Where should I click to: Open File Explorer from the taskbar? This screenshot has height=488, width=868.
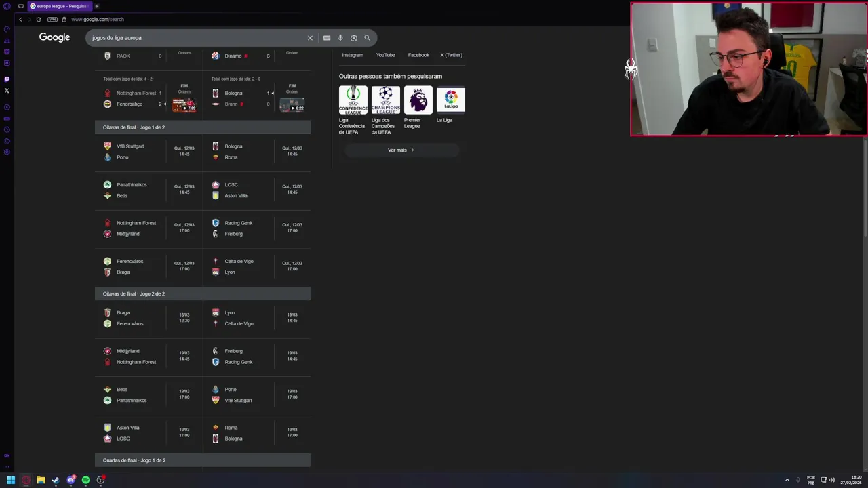pos(41,480)
